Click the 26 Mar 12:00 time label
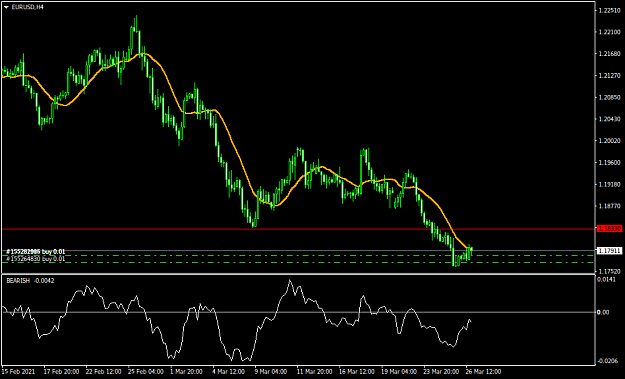The height and width of the screenshot is (379, 625). (x=483, y=372)
